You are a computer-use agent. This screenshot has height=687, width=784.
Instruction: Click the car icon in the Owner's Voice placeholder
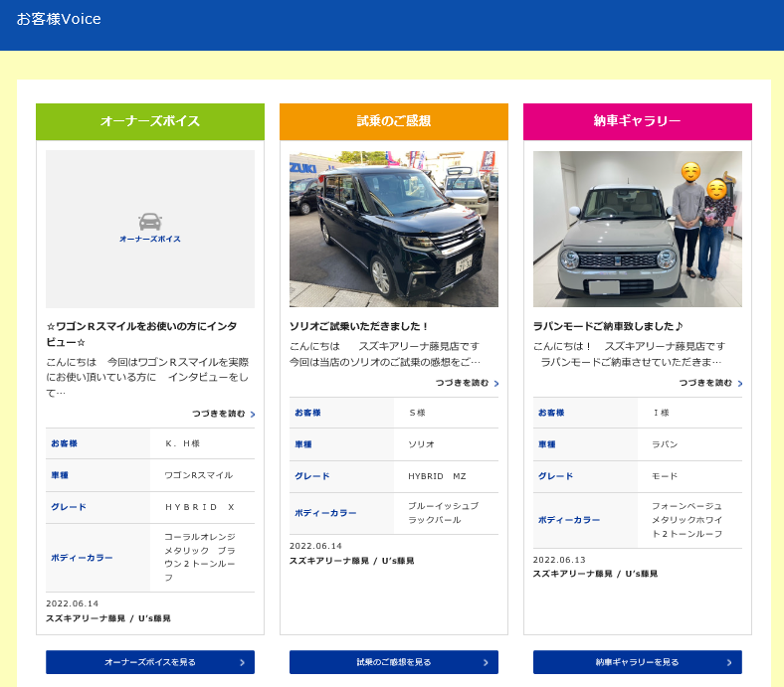coord(150,222)
